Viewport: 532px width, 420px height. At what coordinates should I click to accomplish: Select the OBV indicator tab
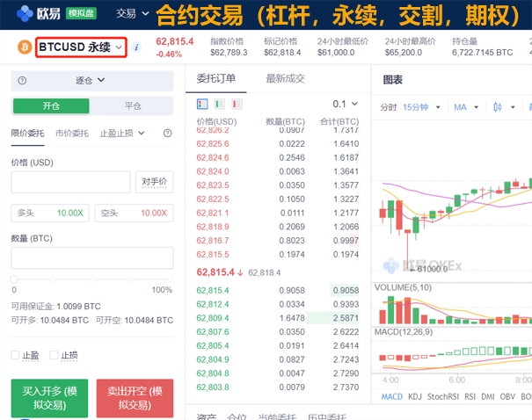point(507,396)
